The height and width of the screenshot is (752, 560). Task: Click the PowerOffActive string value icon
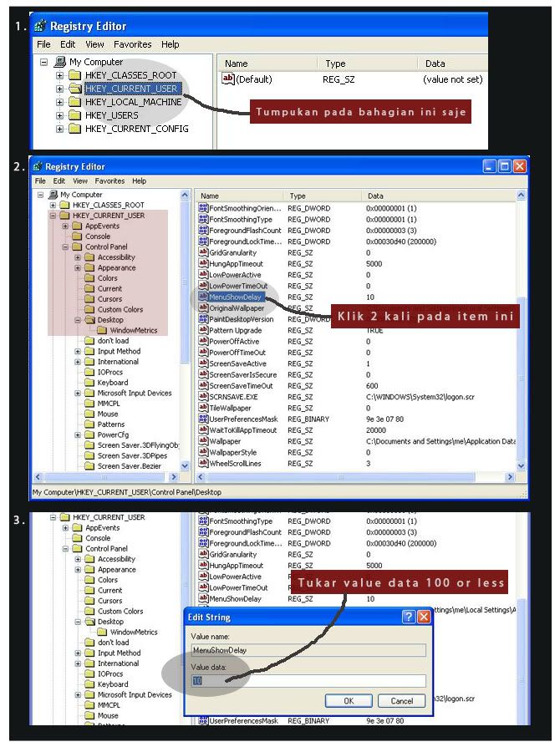click(203, 341)
